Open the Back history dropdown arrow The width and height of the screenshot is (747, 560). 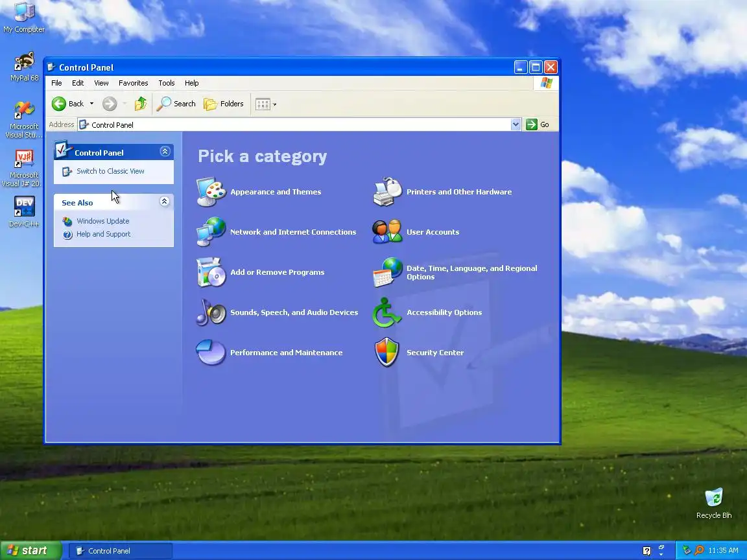[91, 103]
